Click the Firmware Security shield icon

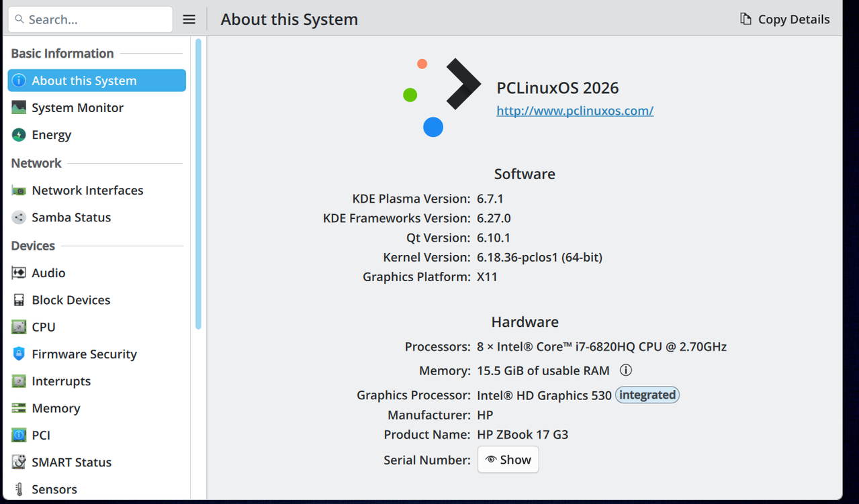pyautogui.click(x=19, y=354)
